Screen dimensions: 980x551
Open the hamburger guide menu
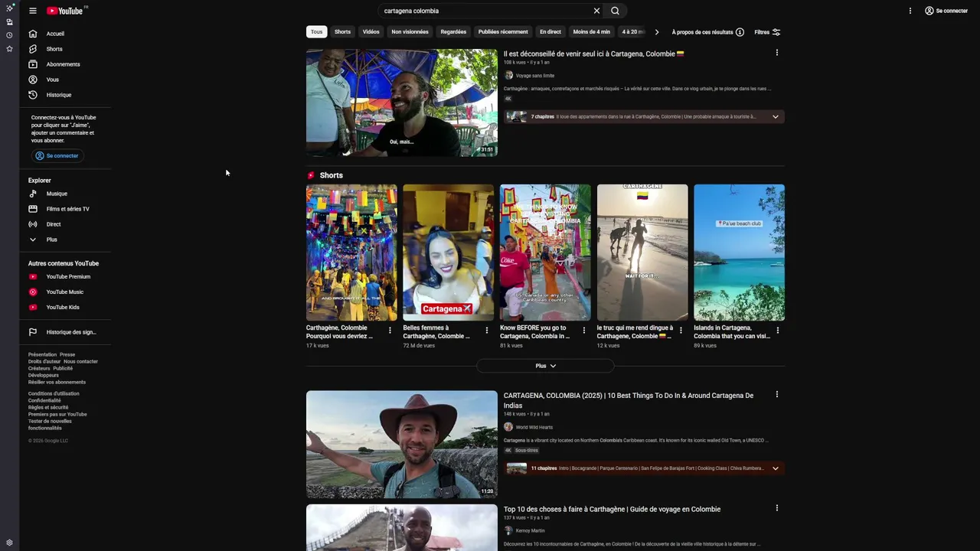coord(33,11)
